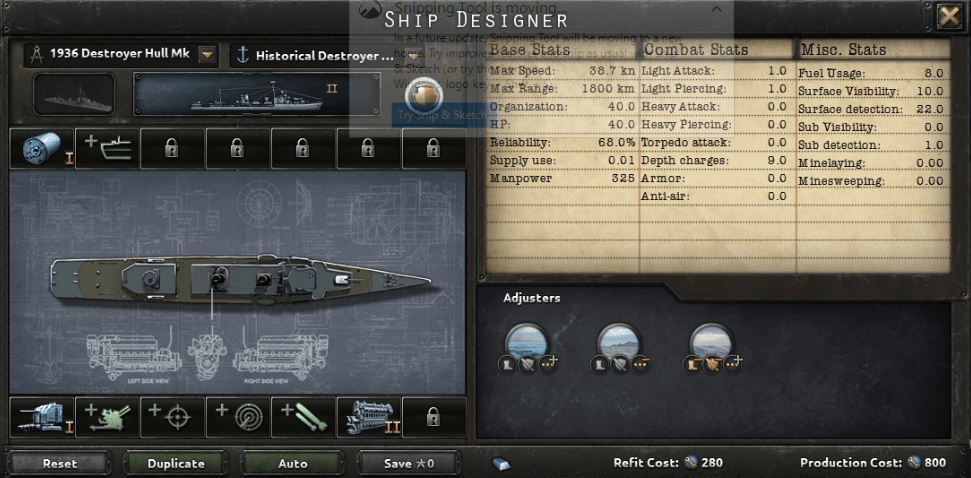Add a fire control module
Viewport: 971px width, 478px height.
tap(173, 417)
